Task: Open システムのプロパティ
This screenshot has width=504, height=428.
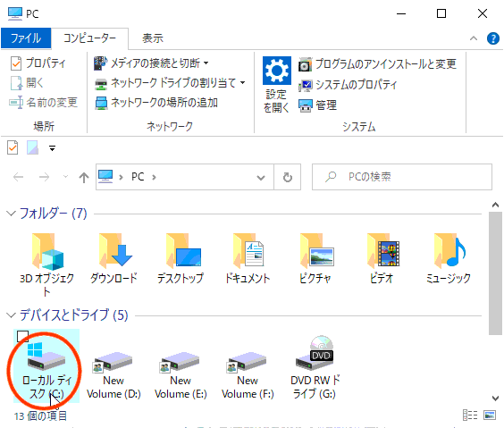Action: 348,85
